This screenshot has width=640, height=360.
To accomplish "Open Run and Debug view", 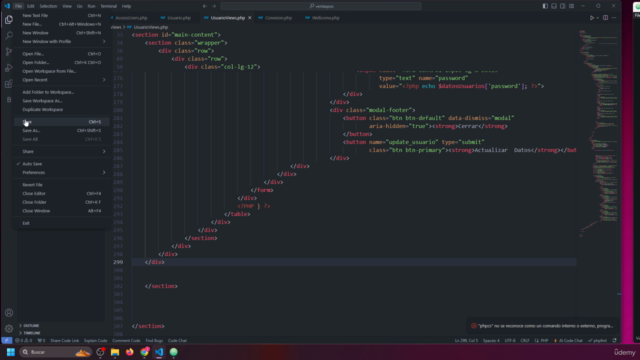I will pyautogui.click(x=9, y=68).
